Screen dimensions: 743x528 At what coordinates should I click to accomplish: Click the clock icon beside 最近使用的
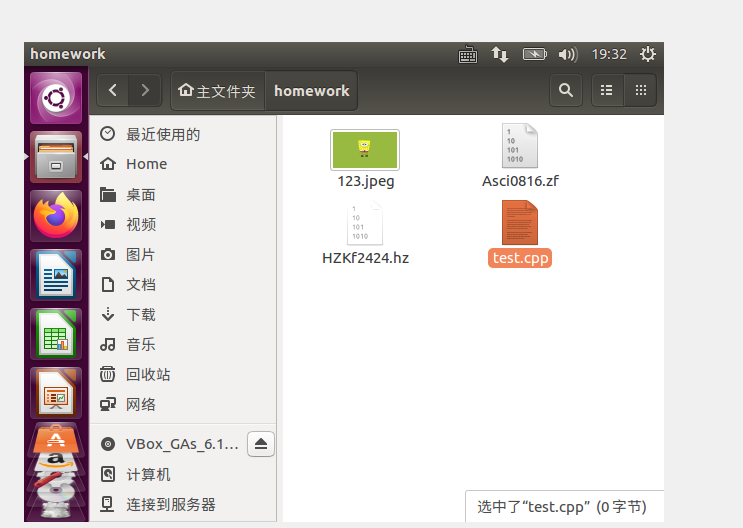point(108,134)
